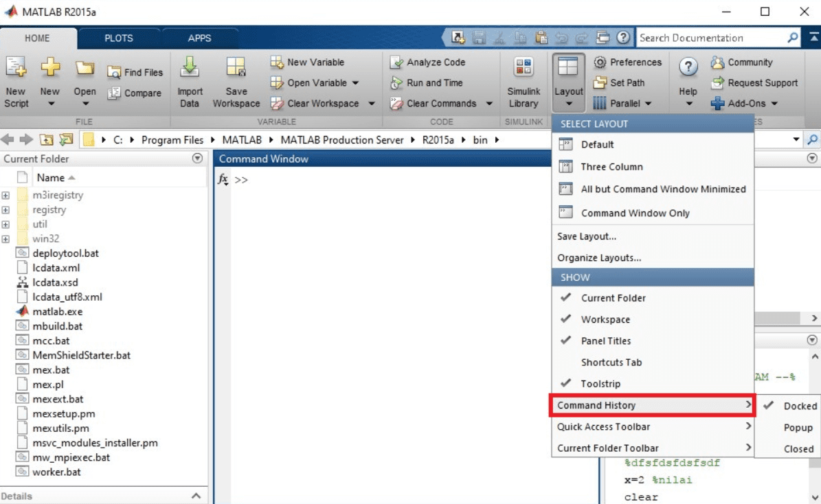Expand the win32 folder
Image resolution: width=821 pixels, height=504 pixels.
[5, 239]
